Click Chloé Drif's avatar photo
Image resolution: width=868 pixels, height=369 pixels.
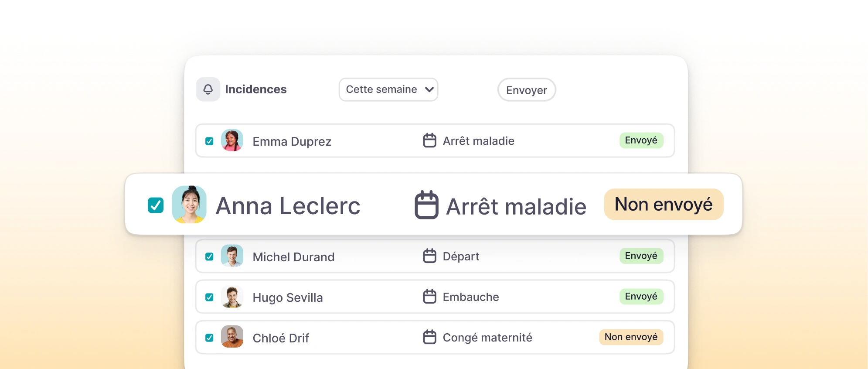(232, 337)
